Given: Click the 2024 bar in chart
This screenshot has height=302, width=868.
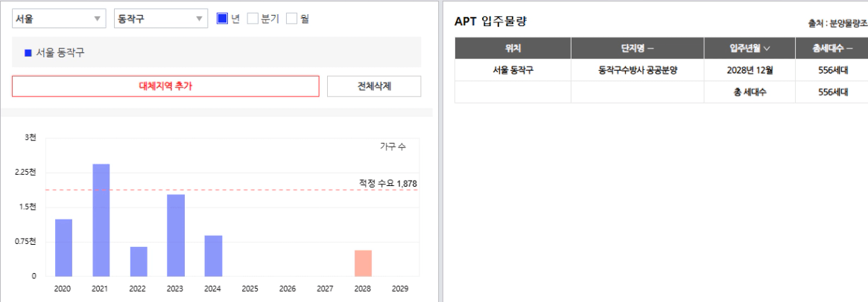Looking at the screenshot, I should 214,256.
